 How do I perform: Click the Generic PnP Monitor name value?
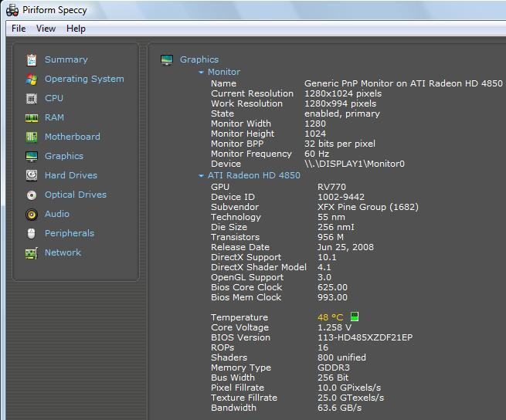pos(403,83)
